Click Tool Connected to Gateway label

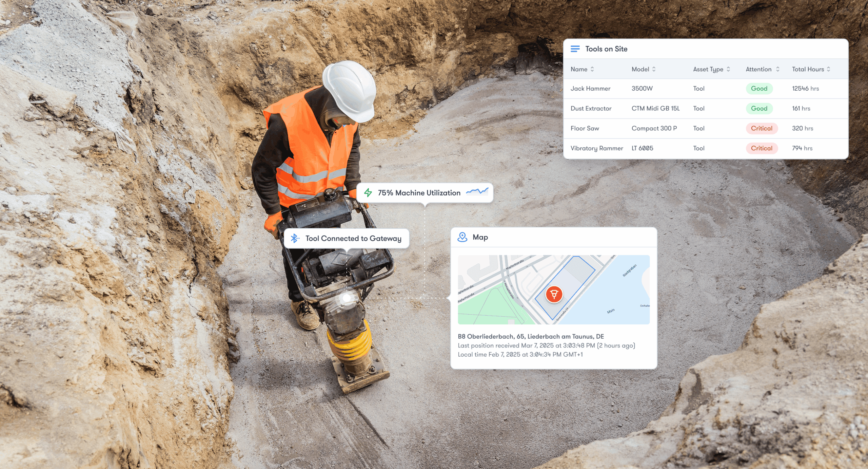point(353,239)
